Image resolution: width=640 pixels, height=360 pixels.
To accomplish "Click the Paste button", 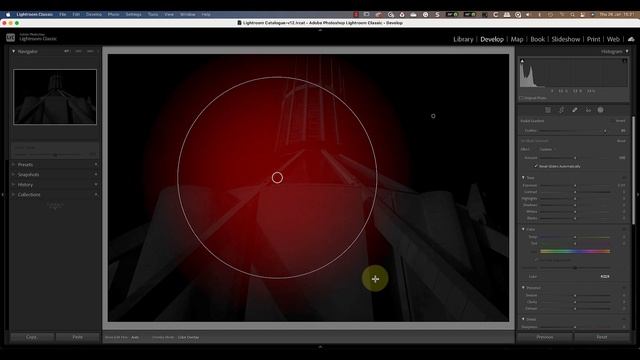I will [78, 337].
